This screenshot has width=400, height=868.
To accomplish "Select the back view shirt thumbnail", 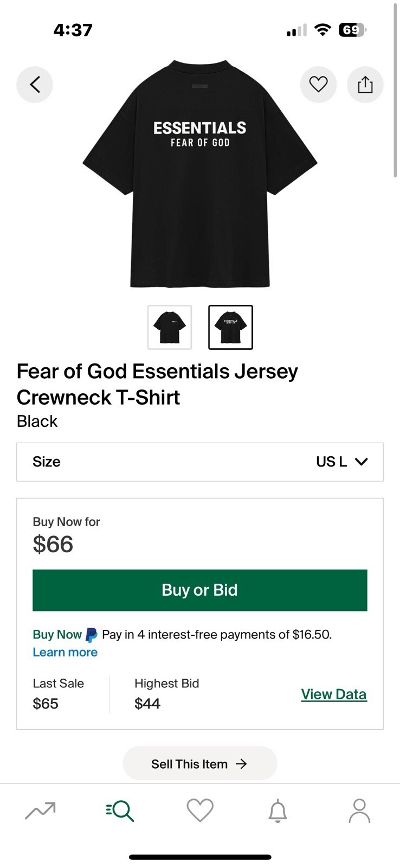I will tap(230, 327).
